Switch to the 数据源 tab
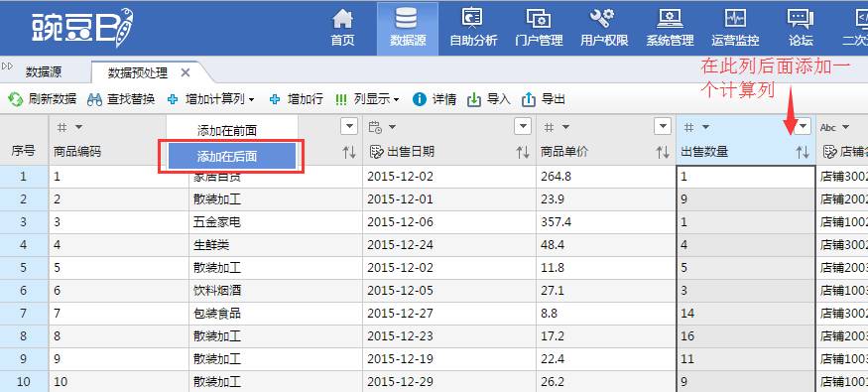 (44, 72)
